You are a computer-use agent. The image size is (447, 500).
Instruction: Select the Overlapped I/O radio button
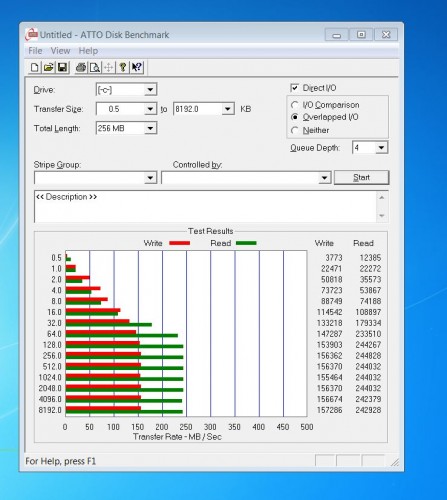click(294, 117)
